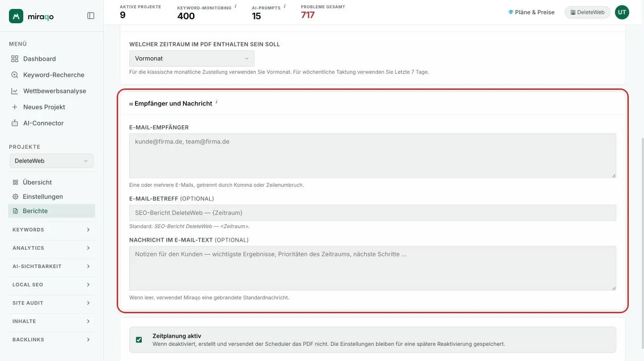This screenshot has height=361, width=644.
Task: Click the Übersicht grid icon
Action: tap(15, 182)
